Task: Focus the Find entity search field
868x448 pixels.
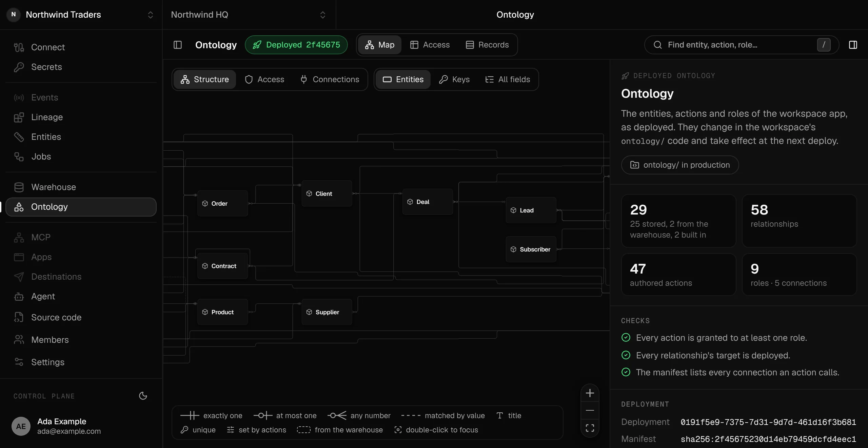Action: (742, 45)
